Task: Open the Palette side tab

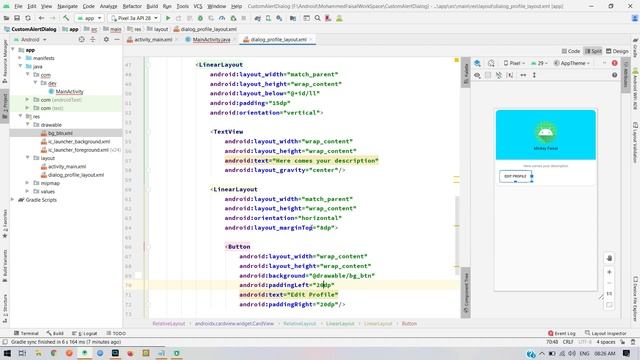Action: tap(466, 73)
